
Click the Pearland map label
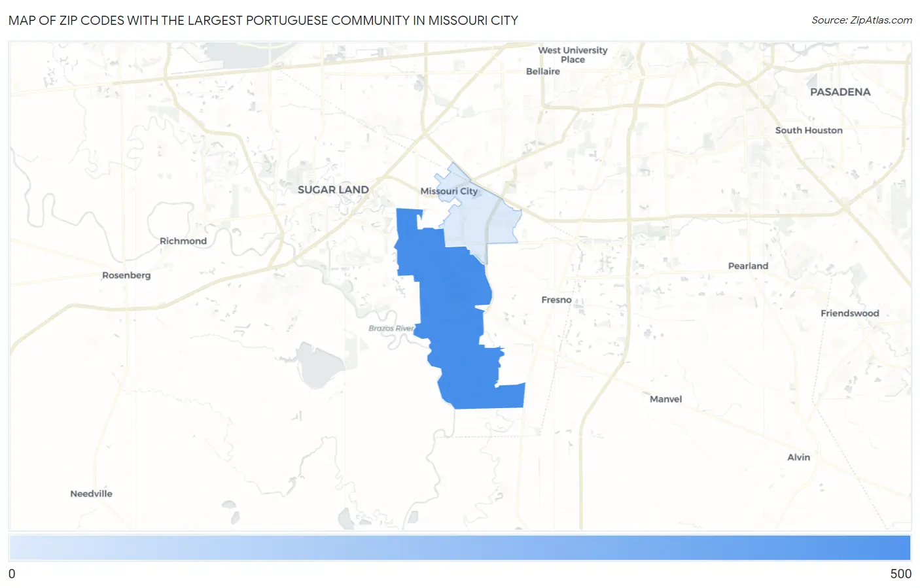point(748,266)
